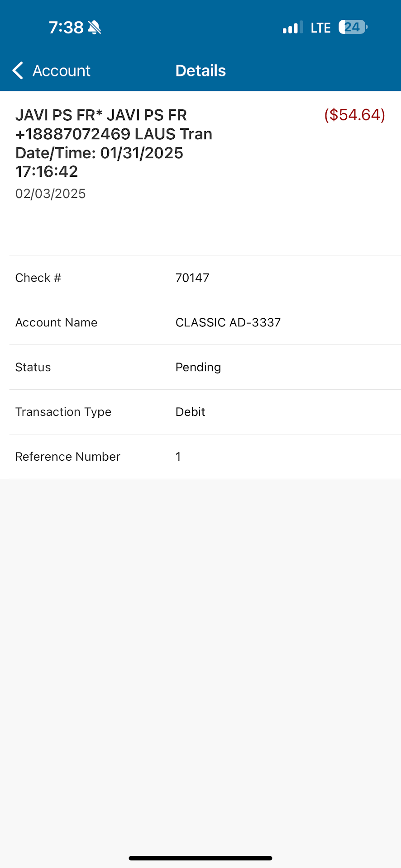This screenshot has width=401, height=868.
Task: Select the Reference Number row label
Action: click(68, 457)
